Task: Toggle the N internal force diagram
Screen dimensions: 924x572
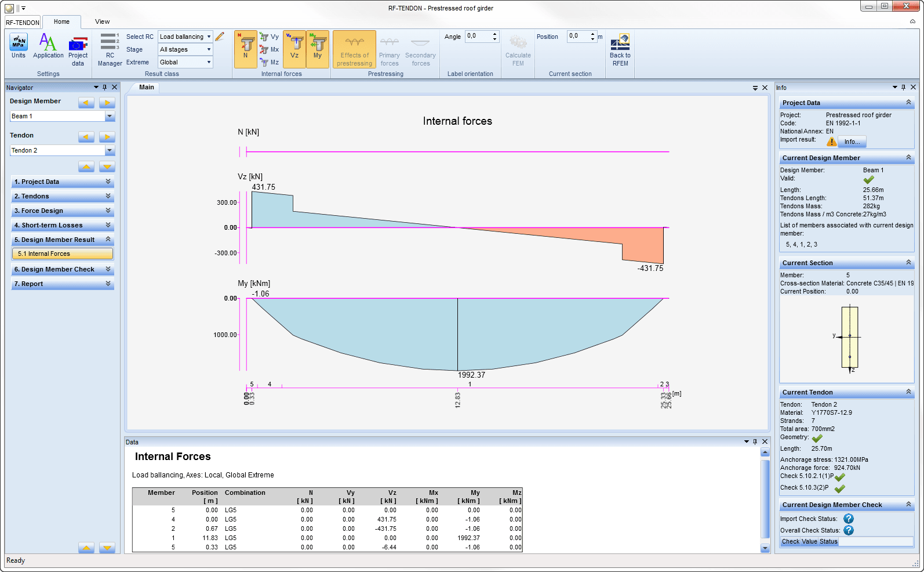Action: (x=246, y=49)
